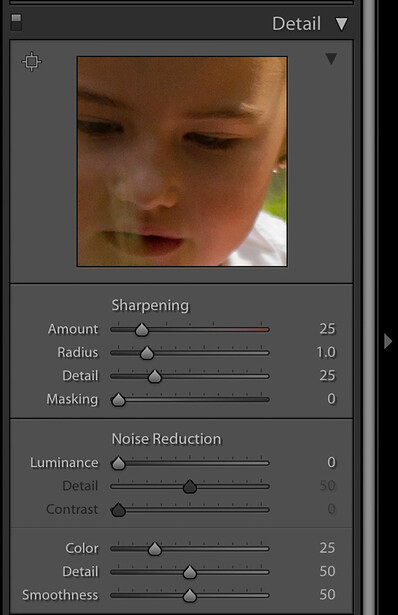Click the Sharpening Amount value field 25
This screenshot has height=615, width=398.
point(327,329)
